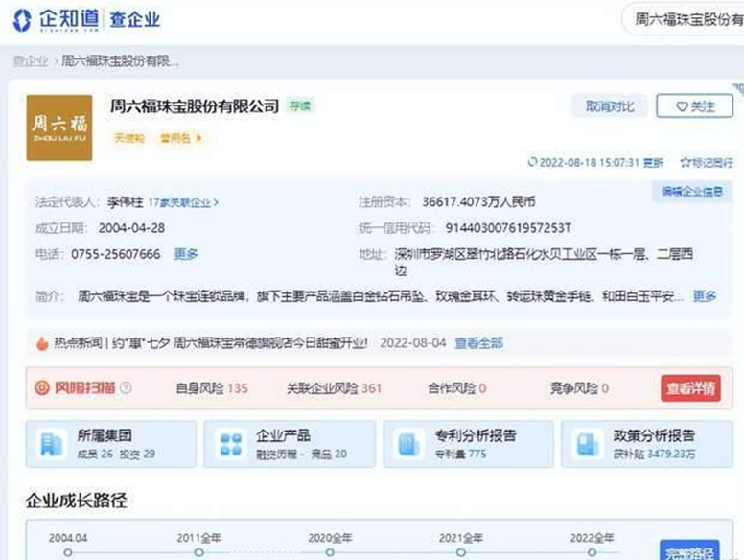Screen dimensions: 744x560
Task: Click the 天使轮 tag
Action: tap(129, 138)
